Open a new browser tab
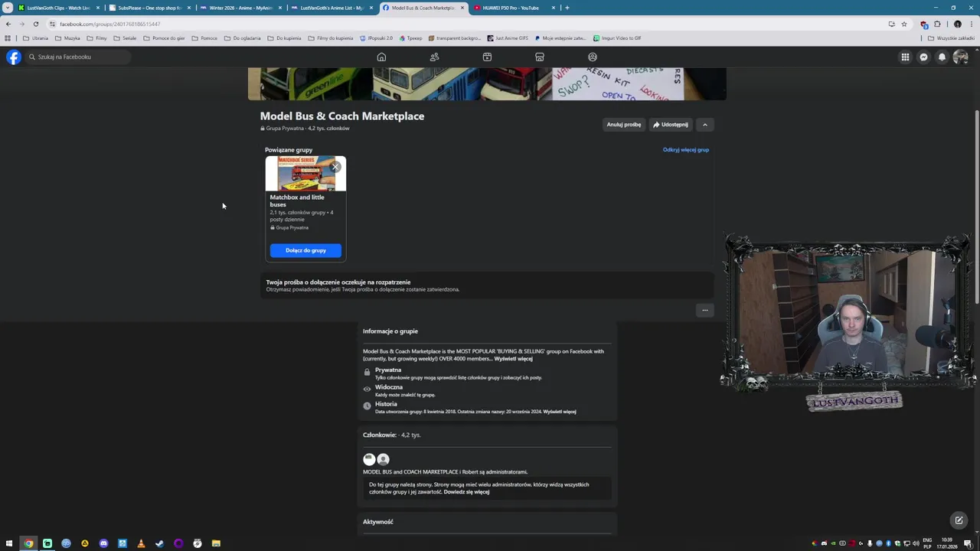Image resolution: width=980 pixels, height=551 pixels. [567, 8]
